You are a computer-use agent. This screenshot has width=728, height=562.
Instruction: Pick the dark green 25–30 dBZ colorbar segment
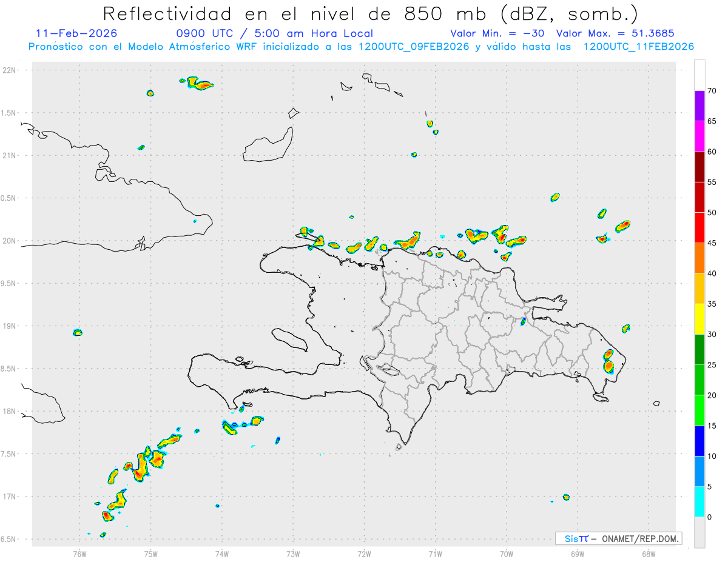coord(699,350)
